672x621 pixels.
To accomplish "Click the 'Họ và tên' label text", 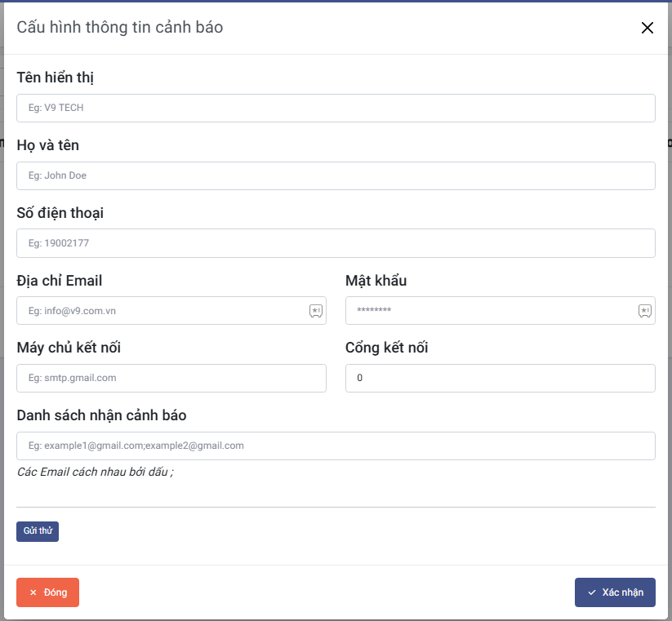I will pos(48,145).
